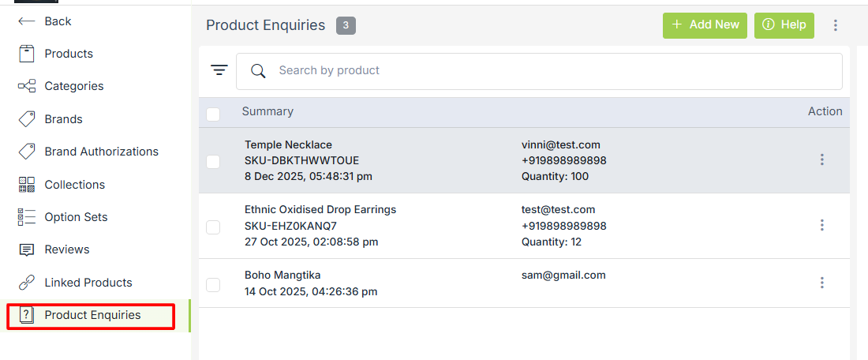This screenshot has height=360, width=868.
Task: Click the Collections grid icon
Action: [27, 185]
